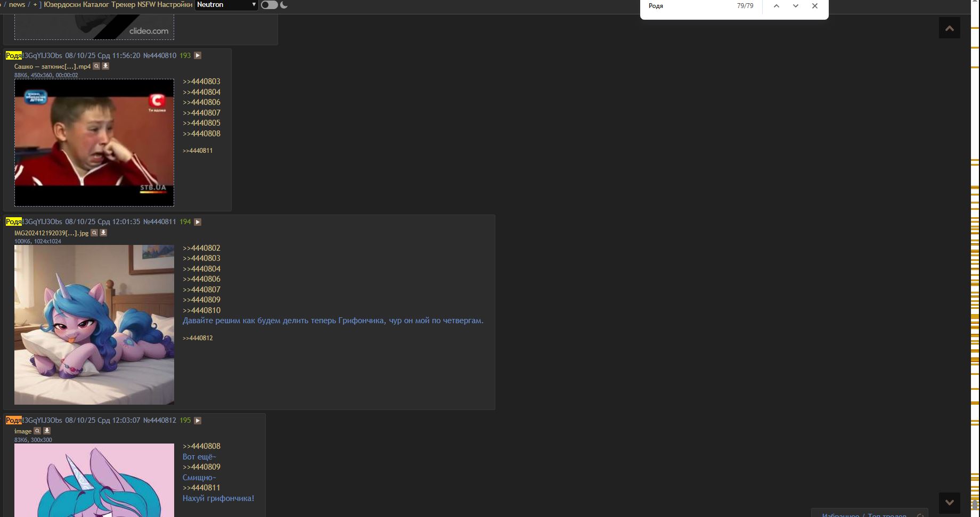Click the text 'Смищно~'
Screen dimensions: 980x517
tap(199, 478)
